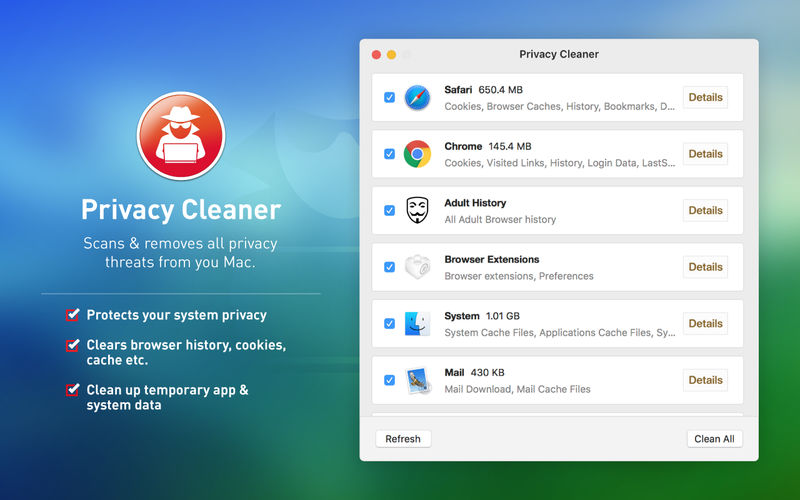Click 'Mail Download, Mail Cache Files' text
The width and height of the screenshot is (800, 500).
pyautogui.click(x=517, y=389)
